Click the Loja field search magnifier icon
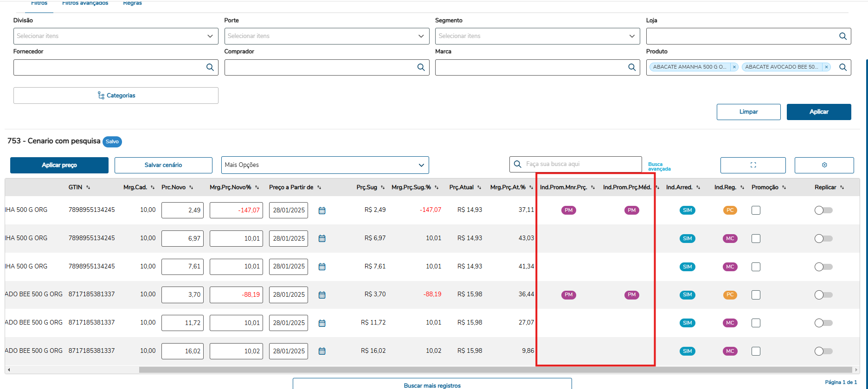 pyautogui.click(x=843, y=36)
